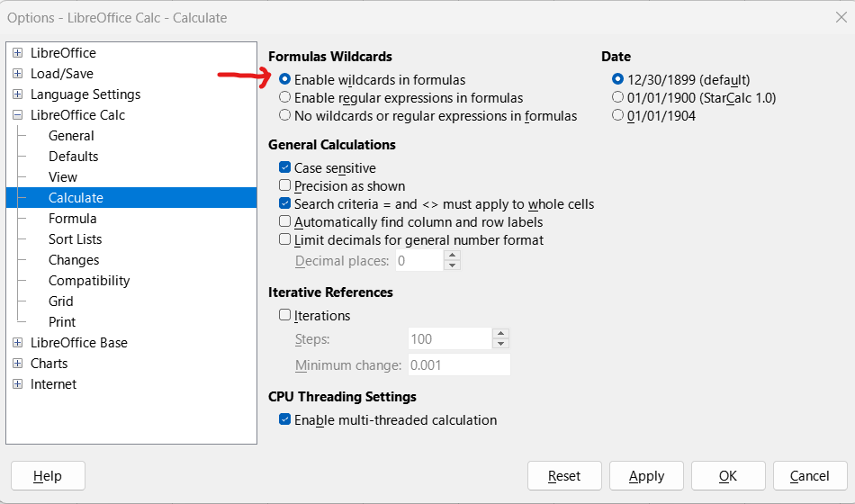Viewport: 855px width, 504px height.
Task: Open the Print options page
Action: point(61,322)
